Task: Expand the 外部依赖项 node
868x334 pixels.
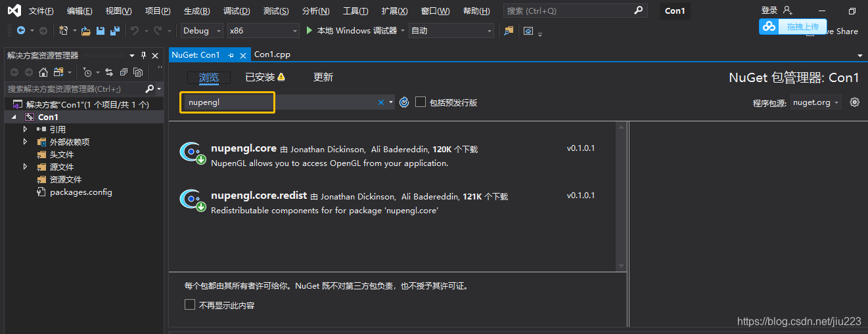Action: (26, 142)
